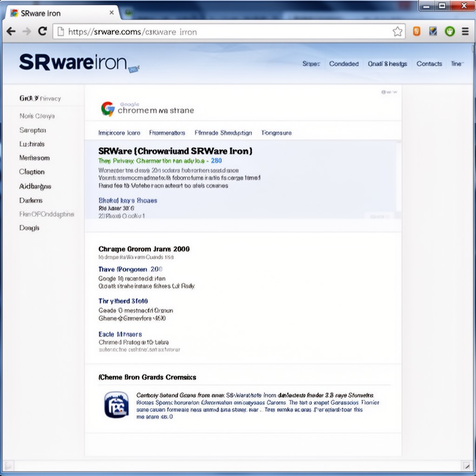Bookmark this page with the star icon
Screen dimensions: 476x476
click(x=397, y=32)
